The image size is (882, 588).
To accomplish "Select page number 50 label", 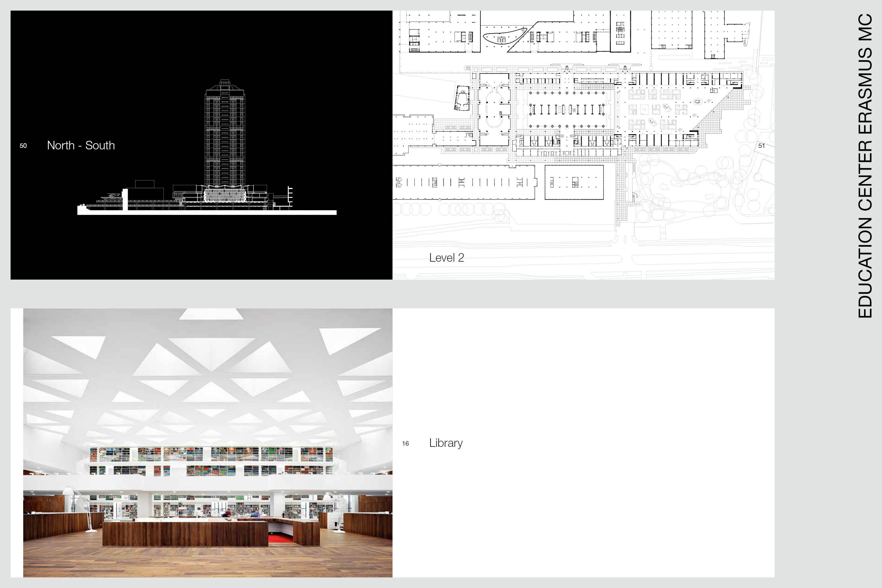I will pyautogui.click(x=23, y=146).
